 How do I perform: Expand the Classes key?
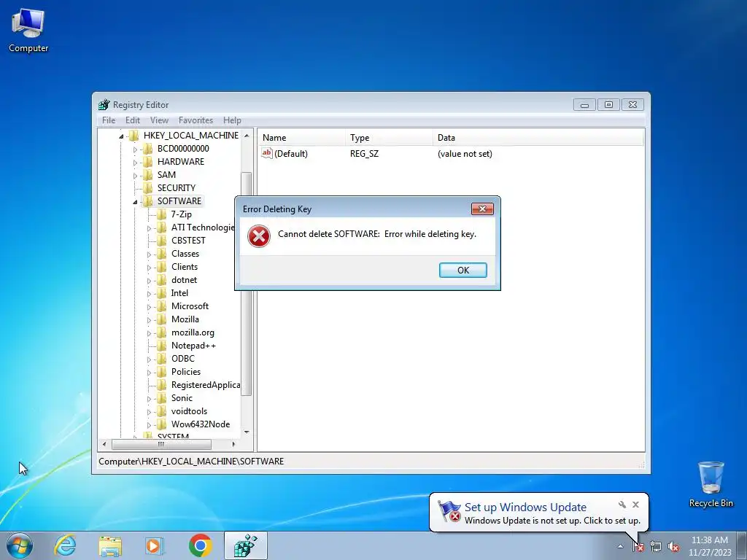tap(149, 254)
